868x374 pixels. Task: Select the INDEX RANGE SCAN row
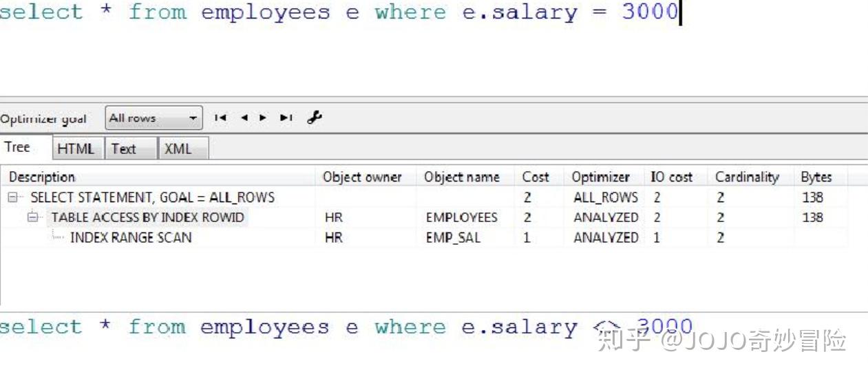pyautogui.click(x=424, y=237)
